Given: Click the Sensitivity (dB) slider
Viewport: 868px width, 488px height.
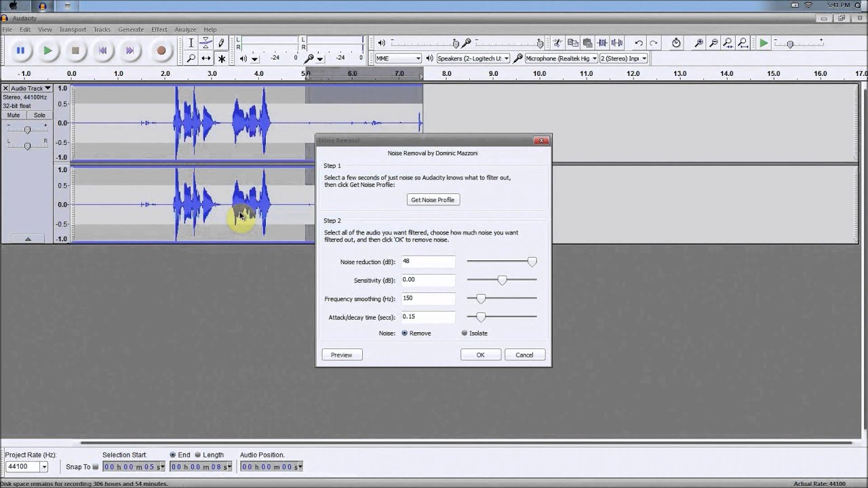Looking at the screenshot, I should tap(502, 280).
